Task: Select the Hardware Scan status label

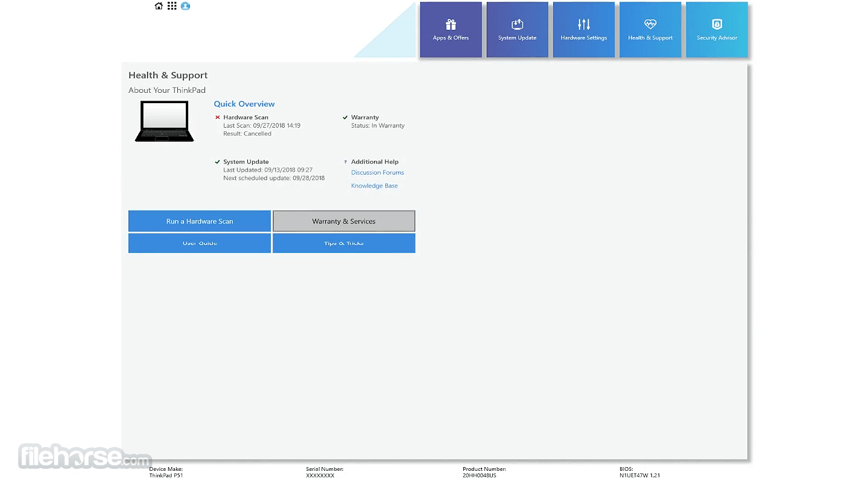Action: tap(246, 118)
